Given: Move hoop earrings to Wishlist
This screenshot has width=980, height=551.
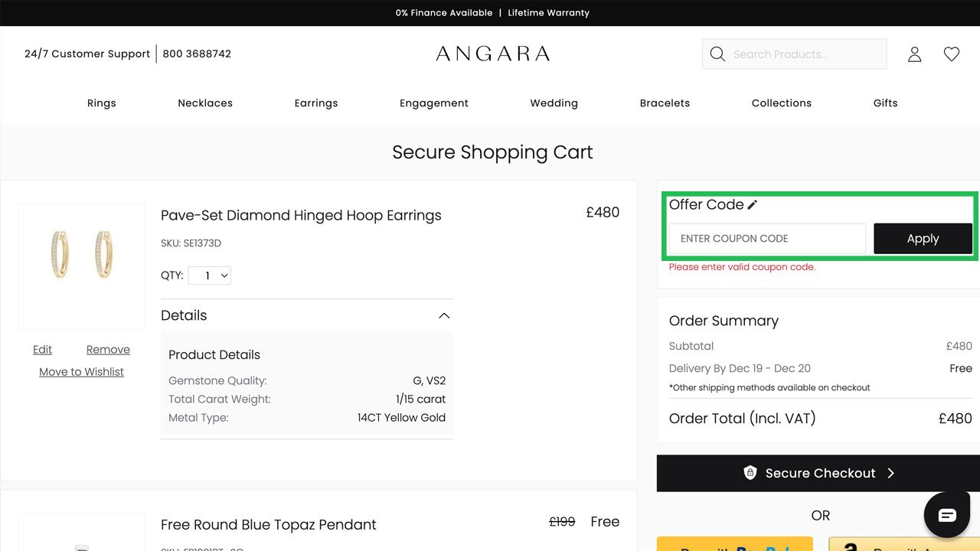Looking at the screenshot, I should [81, 372].
